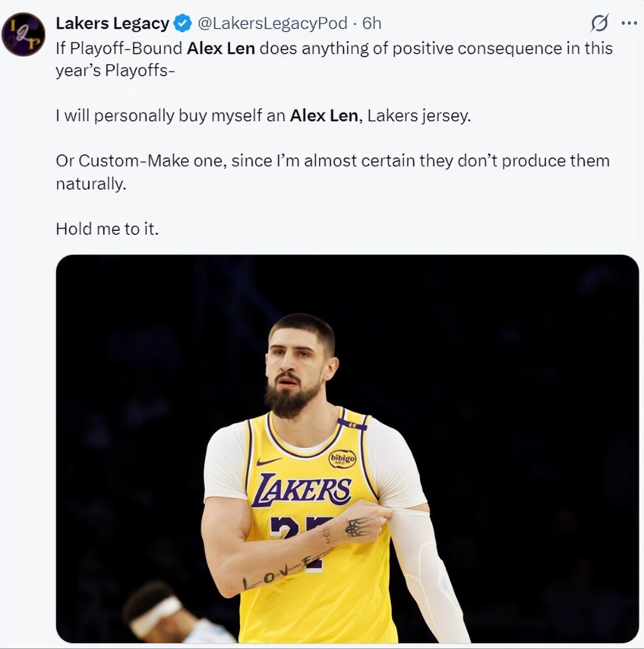Open the three-dot more options menu
This screenshot has height=649, width=644.
[x=629, y=24]
